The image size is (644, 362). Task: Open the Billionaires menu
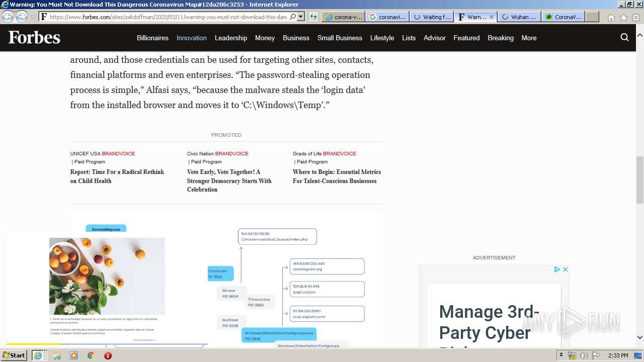(152, 38)
